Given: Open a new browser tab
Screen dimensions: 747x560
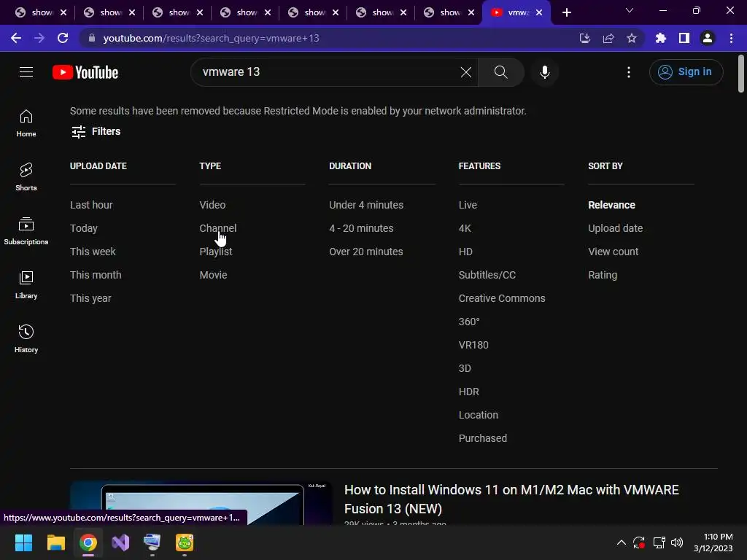Looking at the screenshot, I should point(566,13).
